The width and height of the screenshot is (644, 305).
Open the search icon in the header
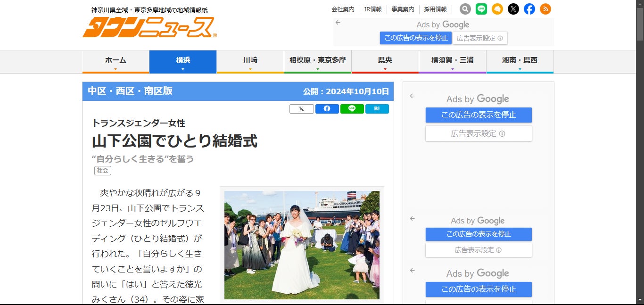(465, 9)
